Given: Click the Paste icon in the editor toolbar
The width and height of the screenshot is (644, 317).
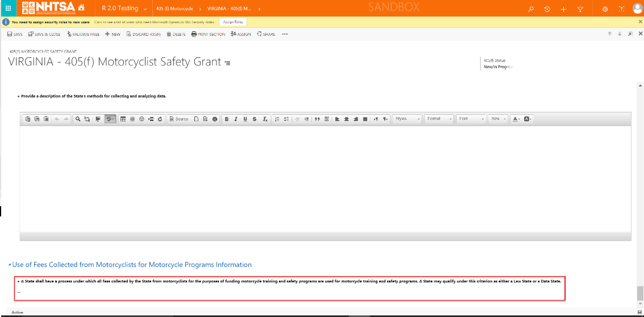Looking at the screenshot, I should [x=28, y=119].
